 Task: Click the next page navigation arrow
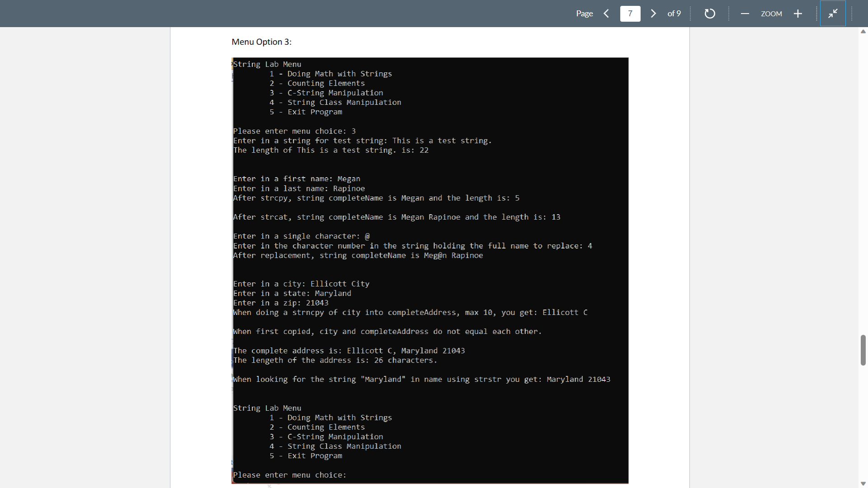click(653, 13)
